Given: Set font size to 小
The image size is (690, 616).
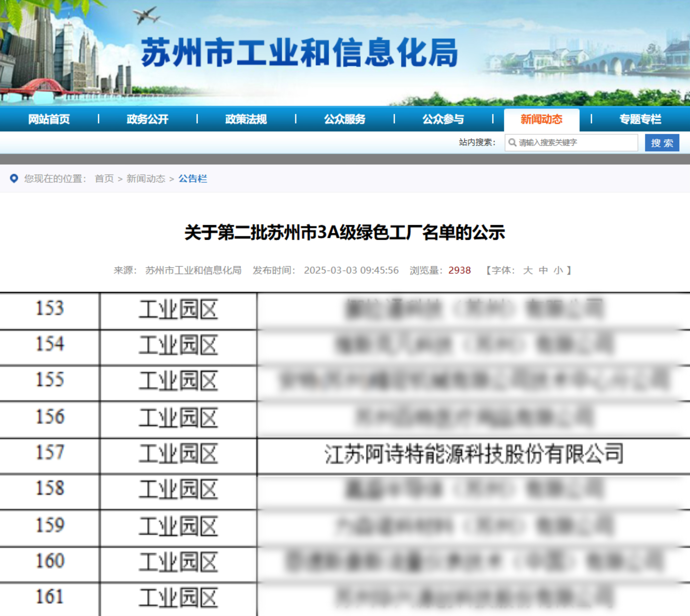Looking at the screenshot, I should coord(558,270).
